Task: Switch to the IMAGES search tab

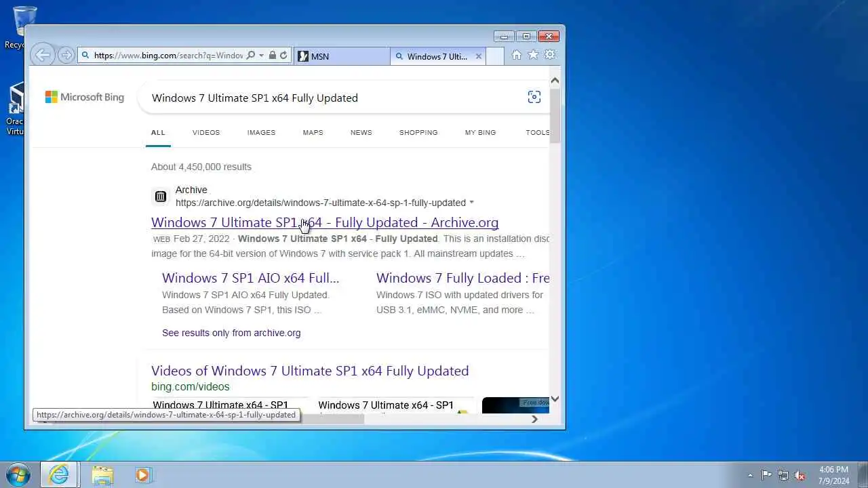Action: [x=261, y=132]
